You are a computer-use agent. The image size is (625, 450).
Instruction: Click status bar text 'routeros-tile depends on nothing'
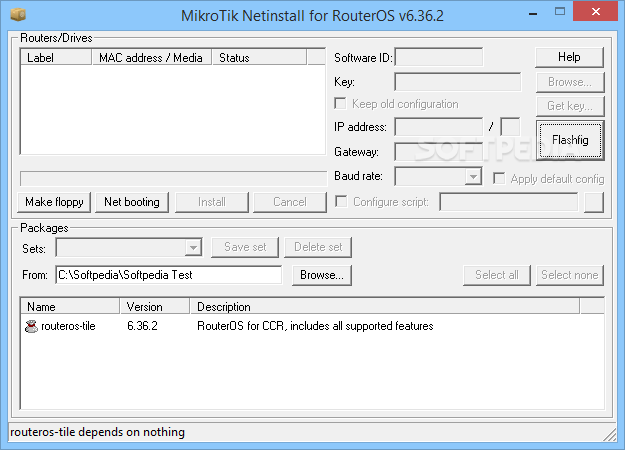click(x=97, y=432)
